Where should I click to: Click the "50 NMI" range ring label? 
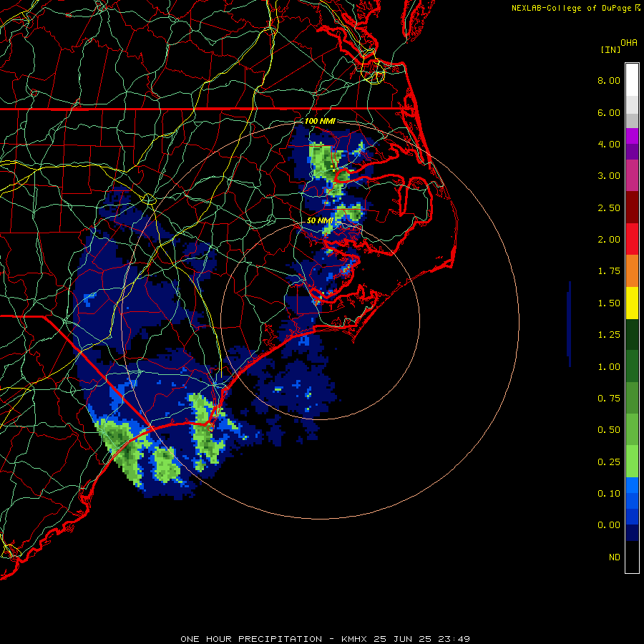point(320,220)
